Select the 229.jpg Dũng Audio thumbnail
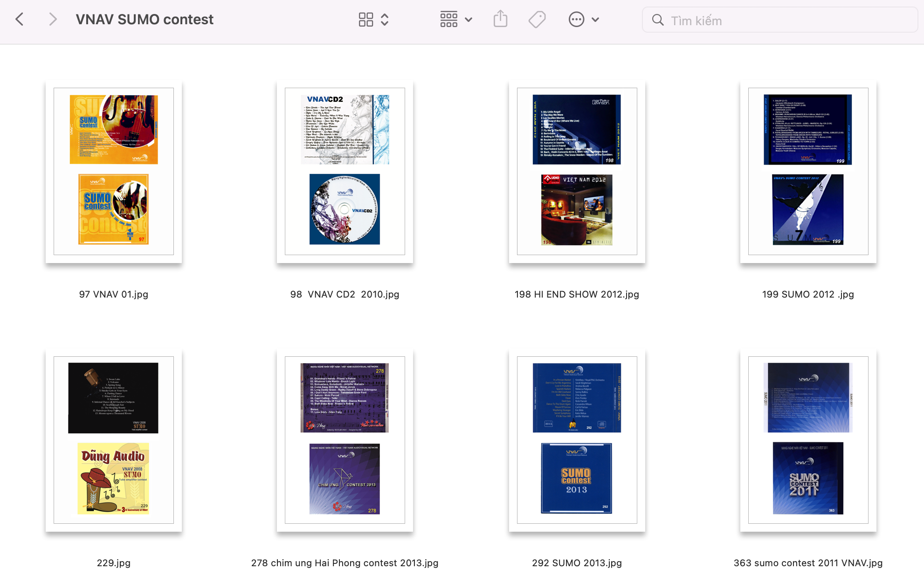 tap(114, 440)
